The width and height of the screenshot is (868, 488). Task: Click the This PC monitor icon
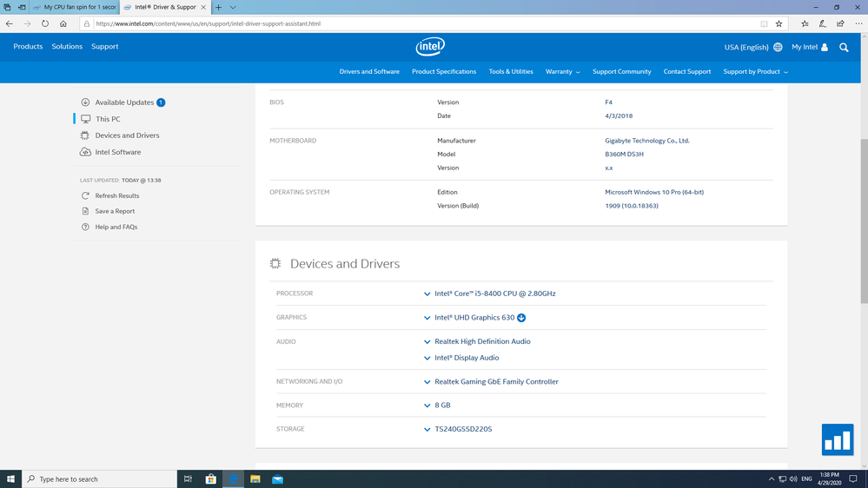pos(86,119)
